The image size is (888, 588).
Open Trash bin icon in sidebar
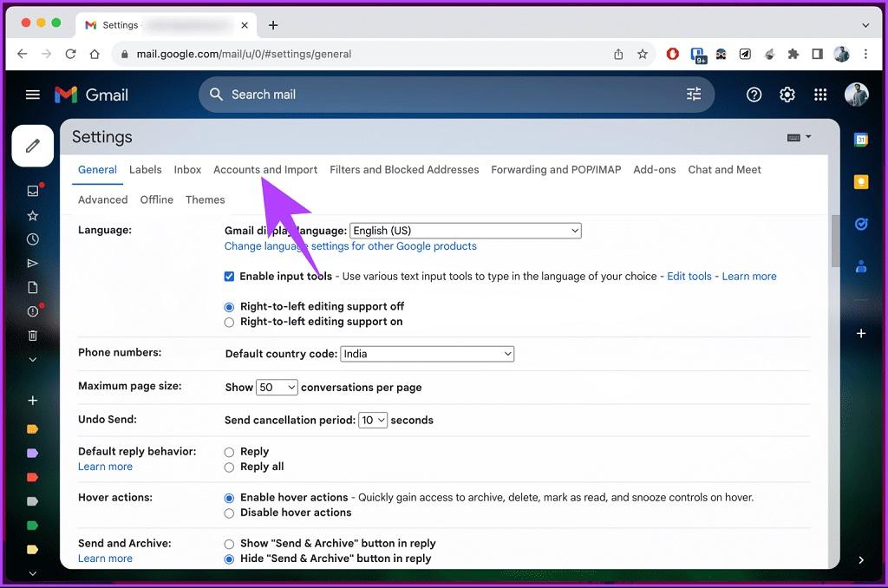[33, 336]
